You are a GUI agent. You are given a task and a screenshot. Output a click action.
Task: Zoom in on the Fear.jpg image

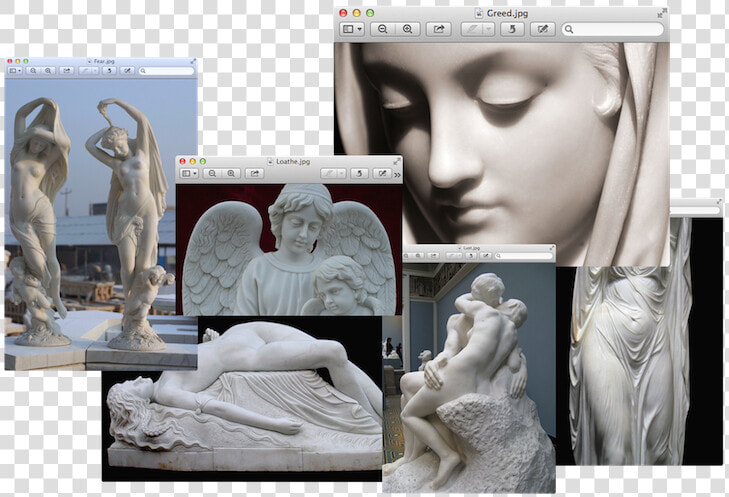pos(48,71)
